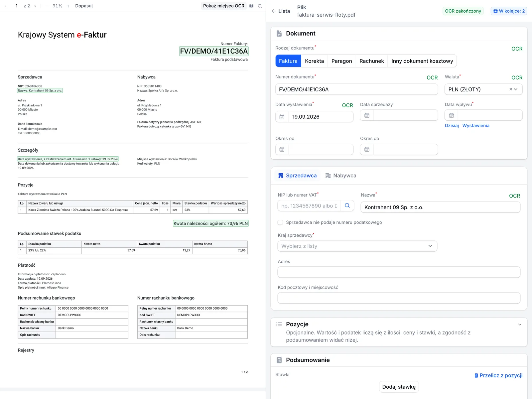Select Faktura document type

(288, 61)
